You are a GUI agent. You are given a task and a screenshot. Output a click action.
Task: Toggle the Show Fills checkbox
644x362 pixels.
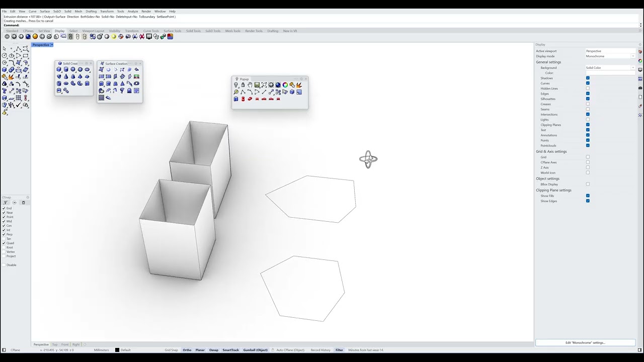[x=588, y=196]
